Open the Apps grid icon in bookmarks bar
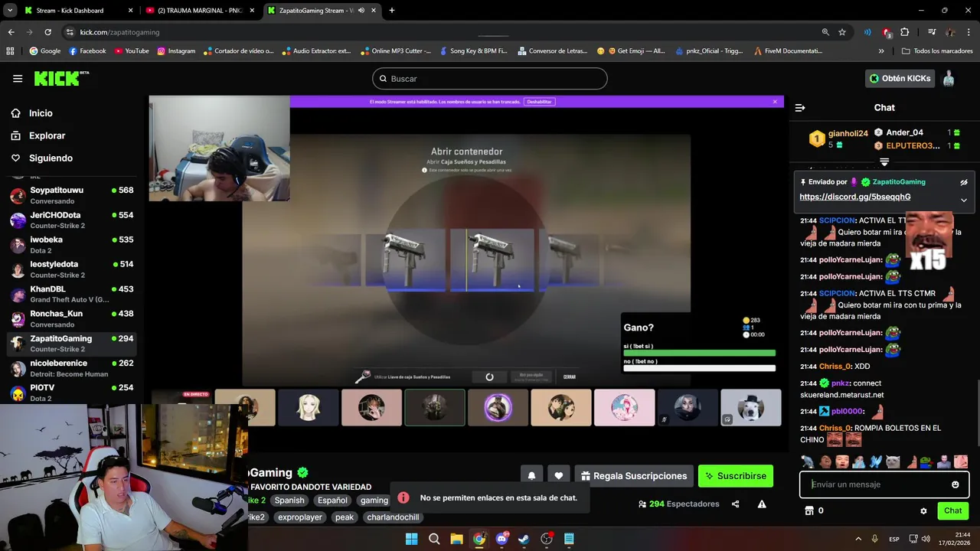Screen dimensions: 980x551 (x=10, y=51)
